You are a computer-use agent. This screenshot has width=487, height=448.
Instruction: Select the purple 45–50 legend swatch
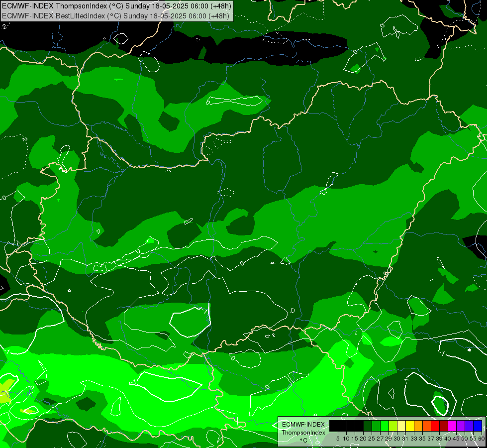coord(461,426)
